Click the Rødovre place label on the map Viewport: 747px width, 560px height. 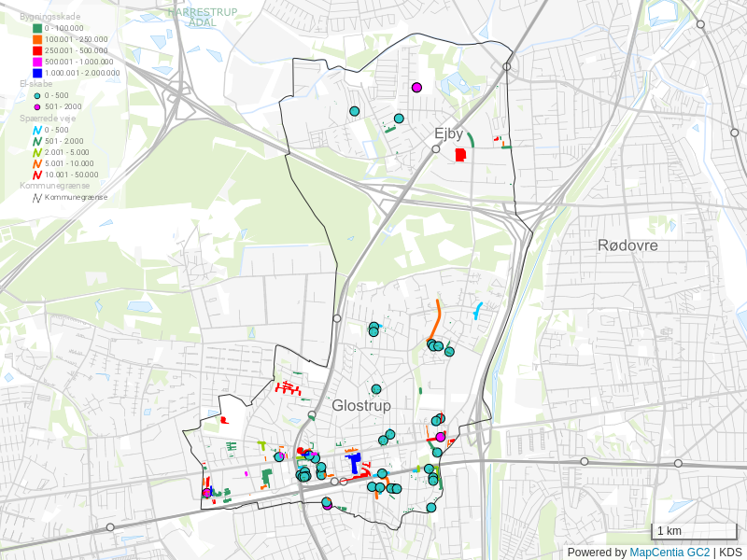627,245
